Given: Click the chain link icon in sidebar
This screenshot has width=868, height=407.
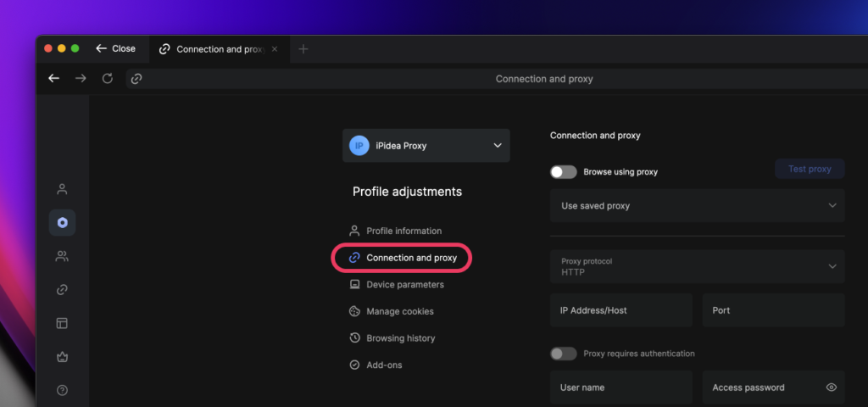Looking at the screenshot, I should click(62, 290).
